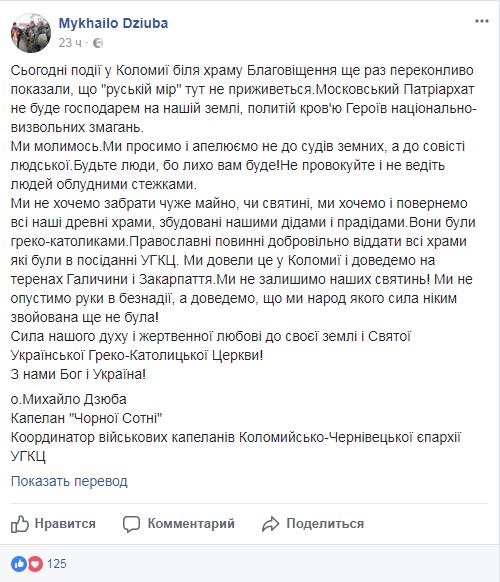Click the curved arrow share icon
500x582 pixels.
[x=270, y=524]
